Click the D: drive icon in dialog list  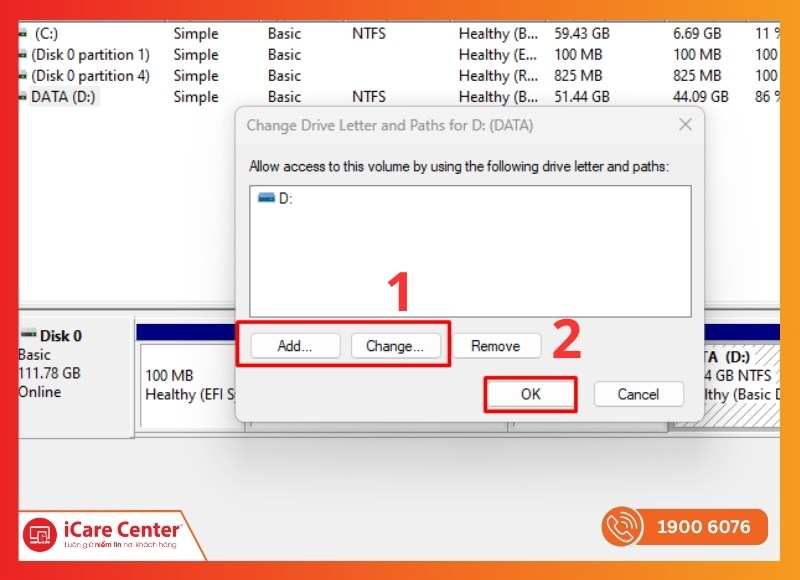(x=266, y=198)
